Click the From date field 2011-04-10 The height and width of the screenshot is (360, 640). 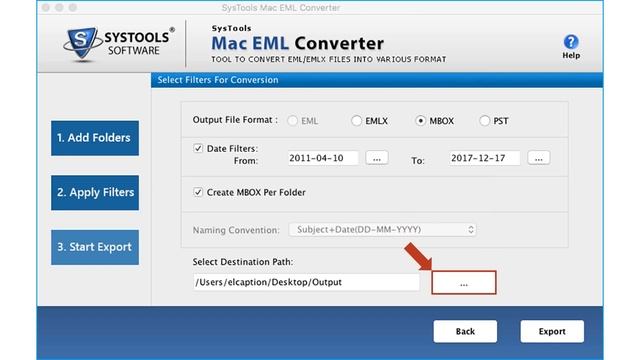pyautogui.click(x=323, y=158)
